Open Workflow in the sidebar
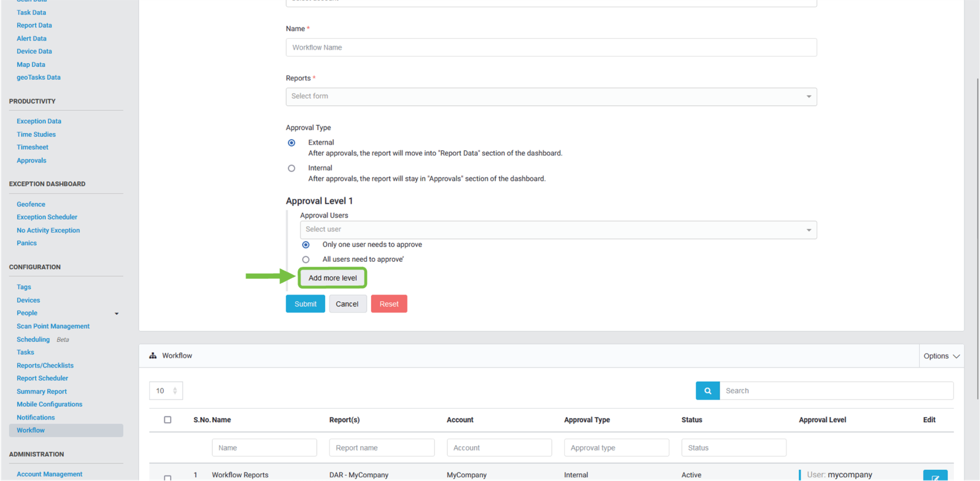 click(x=31, y=431)
